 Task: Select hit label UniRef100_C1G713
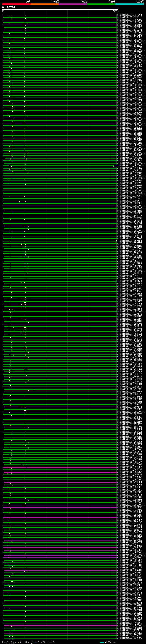(x=131, y=299)
